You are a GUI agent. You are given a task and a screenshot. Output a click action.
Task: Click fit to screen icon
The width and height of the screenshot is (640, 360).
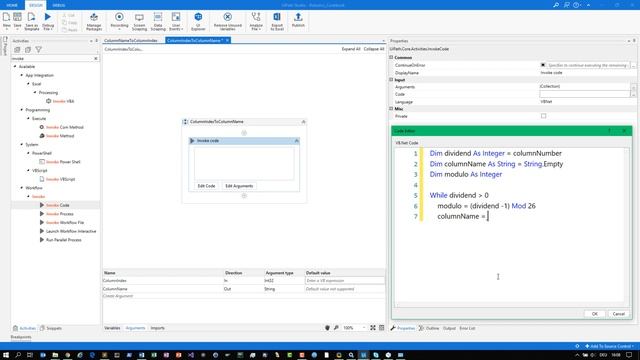tap(373, 328)
